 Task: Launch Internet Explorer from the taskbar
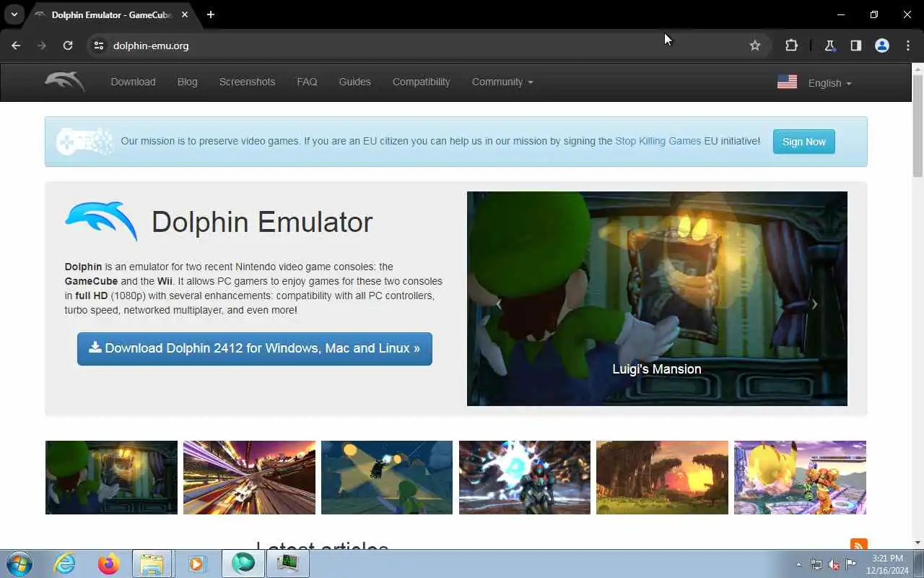tap(65, 564)
